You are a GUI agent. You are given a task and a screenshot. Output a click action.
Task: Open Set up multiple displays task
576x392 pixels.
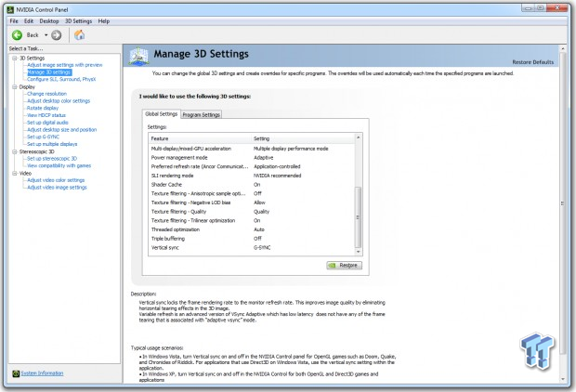(x=52, y=144)
